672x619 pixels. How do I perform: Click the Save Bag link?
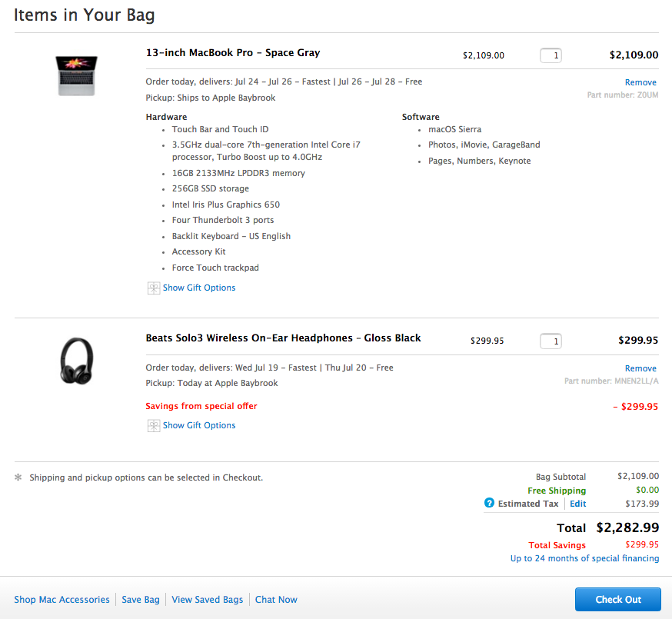[141, 600]
